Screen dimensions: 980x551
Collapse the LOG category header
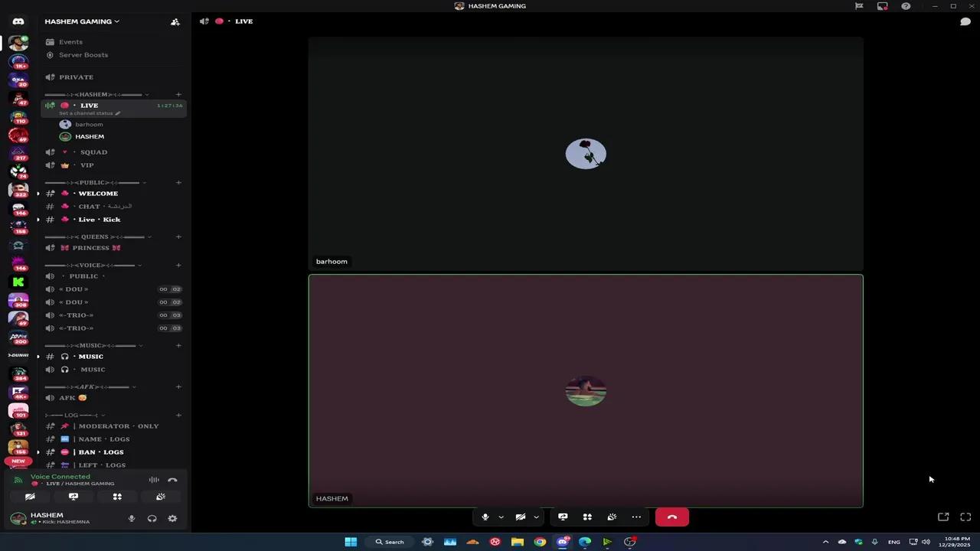[75, 416]
